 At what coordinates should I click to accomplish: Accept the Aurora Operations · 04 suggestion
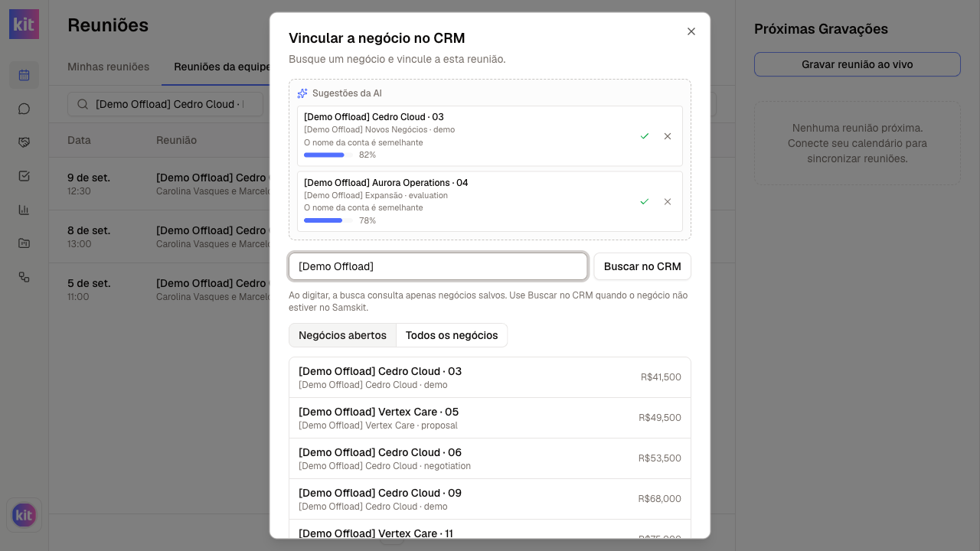(x=645, y=202)
